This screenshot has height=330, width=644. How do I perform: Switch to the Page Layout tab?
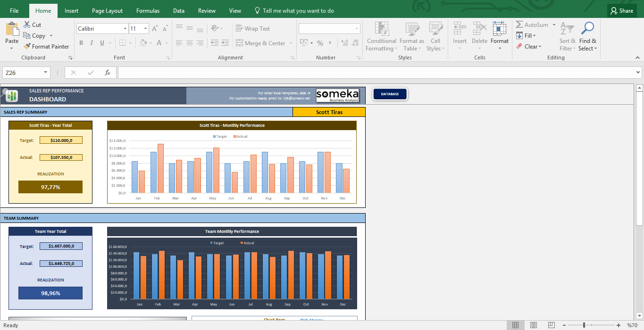pos(107,11)
